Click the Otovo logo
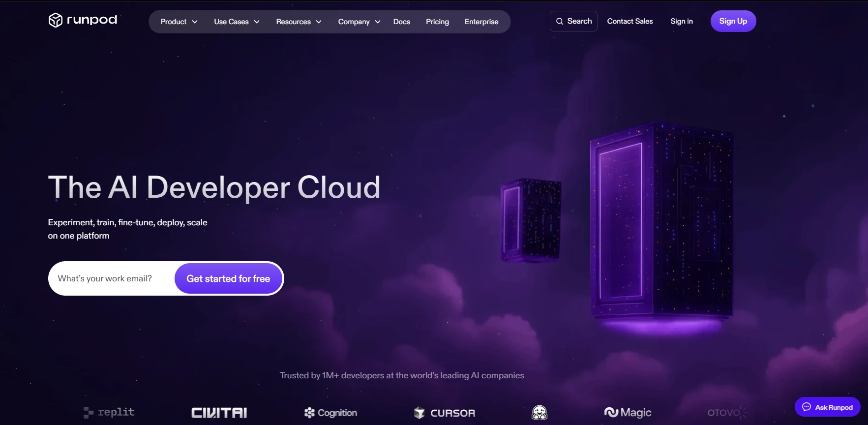868x425 pixels. pyautogui.click(x=727, y=412)
